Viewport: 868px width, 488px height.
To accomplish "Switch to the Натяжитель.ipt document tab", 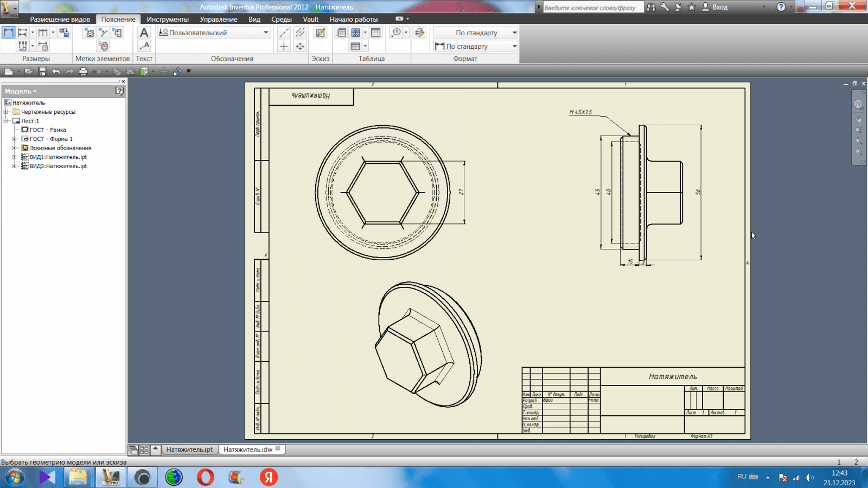I will click(x=189, y=450).
